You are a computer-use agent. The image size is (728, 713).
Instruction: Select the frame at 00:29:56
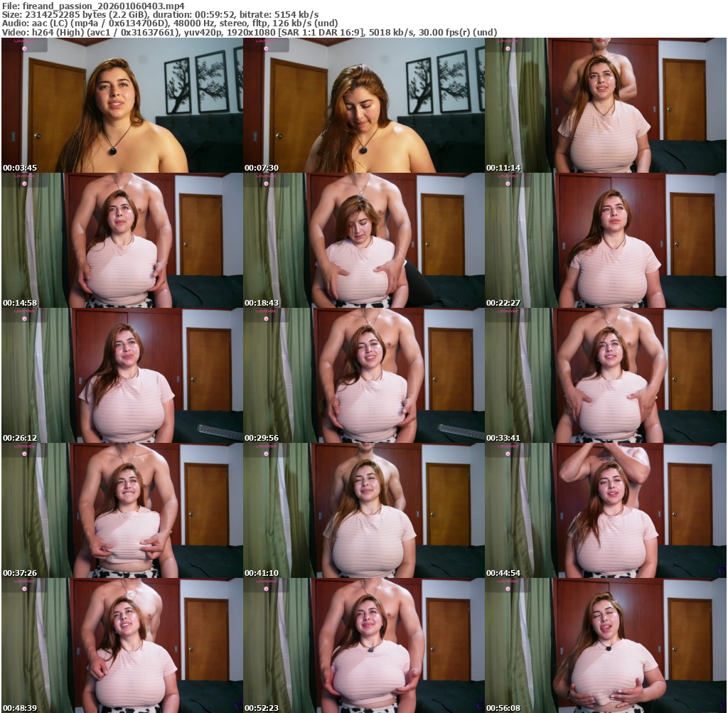363,375
